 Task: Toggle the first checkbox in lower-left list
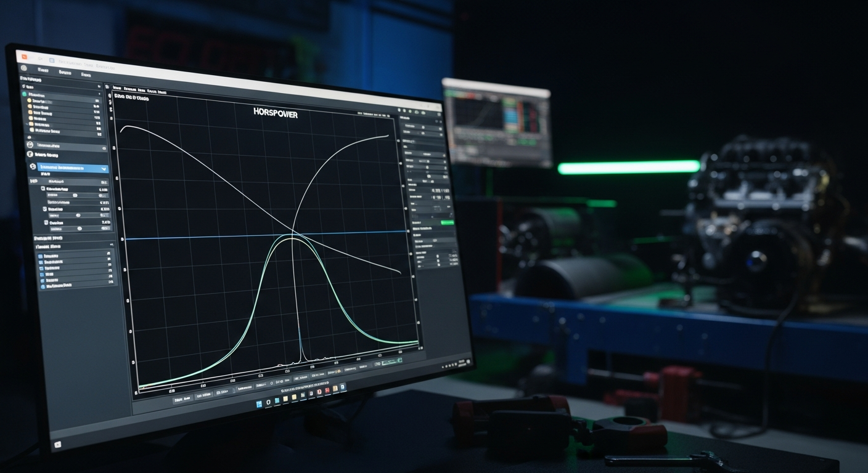41,255
